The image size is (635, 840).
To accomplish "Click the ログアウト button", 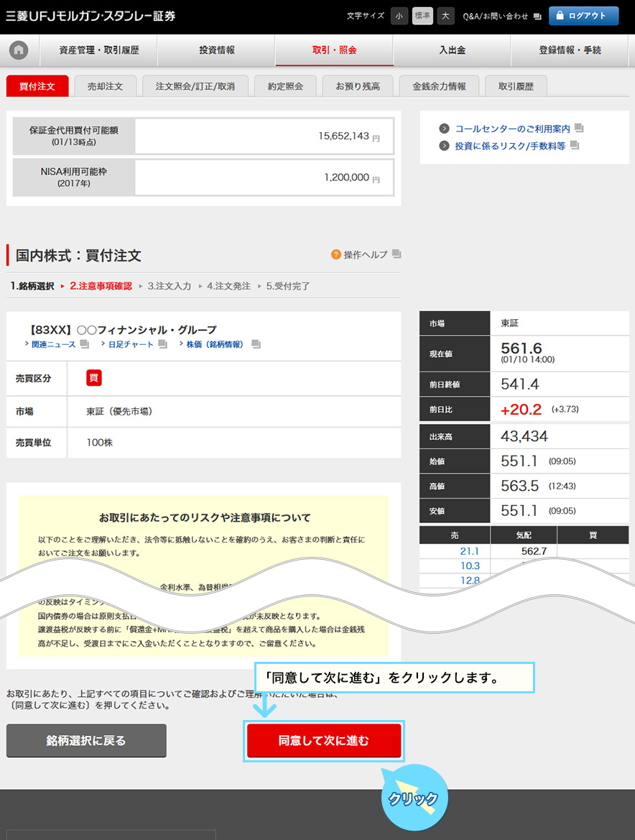I will point(583,16).
